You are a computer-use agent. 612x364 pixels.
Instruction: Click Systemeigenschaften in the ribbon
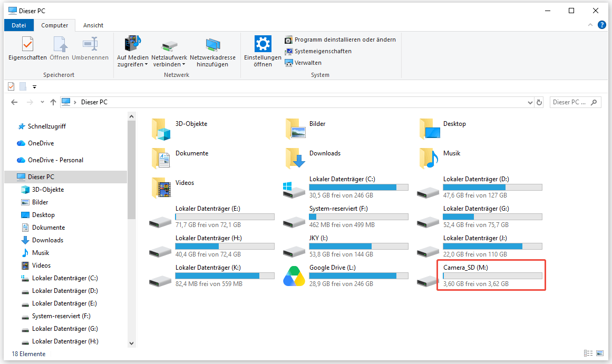point(318,51)
